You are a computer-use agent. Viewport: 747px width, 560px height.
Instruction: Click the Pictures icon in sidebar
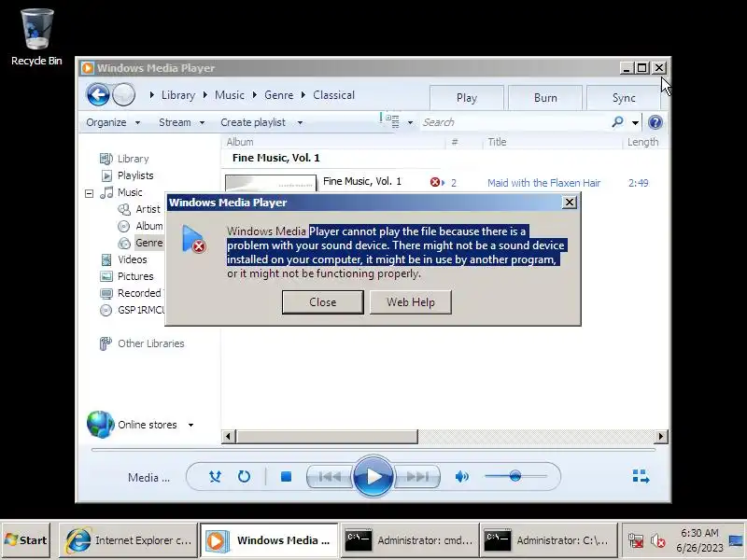click(x=106, y=276)
